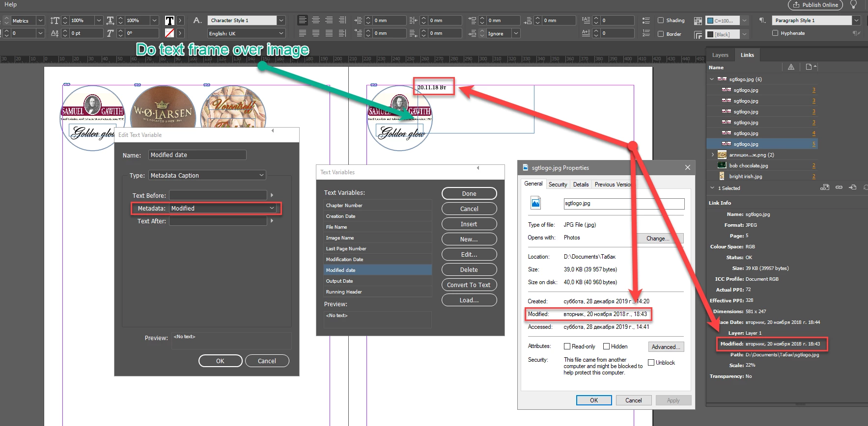Click the clear paragraph overrides icon
Image resolution: width=868 pixels, height=426 pixels.
[x=857, y=33]
